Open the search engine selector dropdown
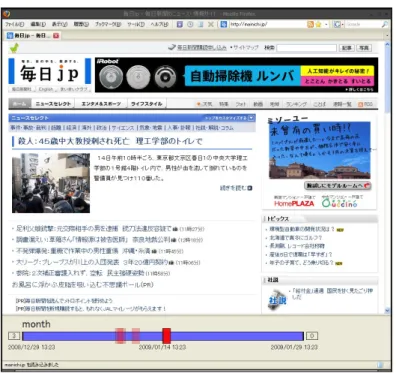396x373 pixels. [342, 24]
